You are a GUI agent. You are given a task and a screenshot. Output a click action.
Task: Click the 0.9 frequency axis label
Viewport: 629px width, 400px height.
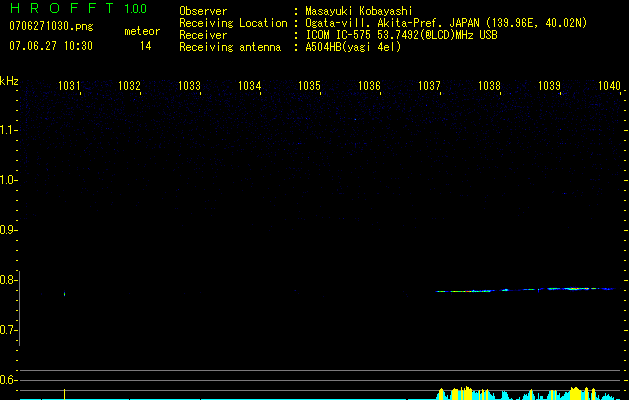(x=8, y=230)
